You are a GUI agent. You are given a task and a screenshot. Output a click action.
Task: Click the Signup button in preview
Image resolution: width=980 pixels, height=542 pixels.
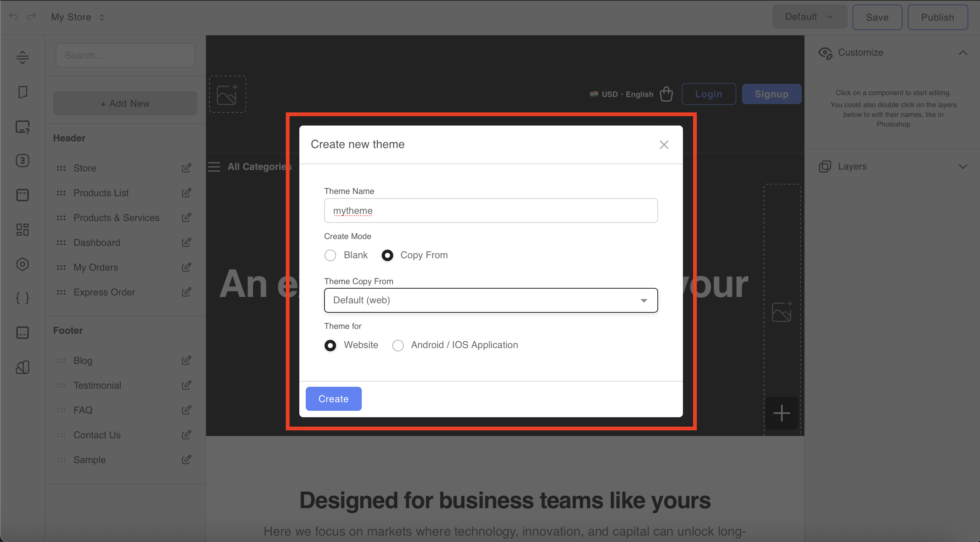click(x=771, y=94)
